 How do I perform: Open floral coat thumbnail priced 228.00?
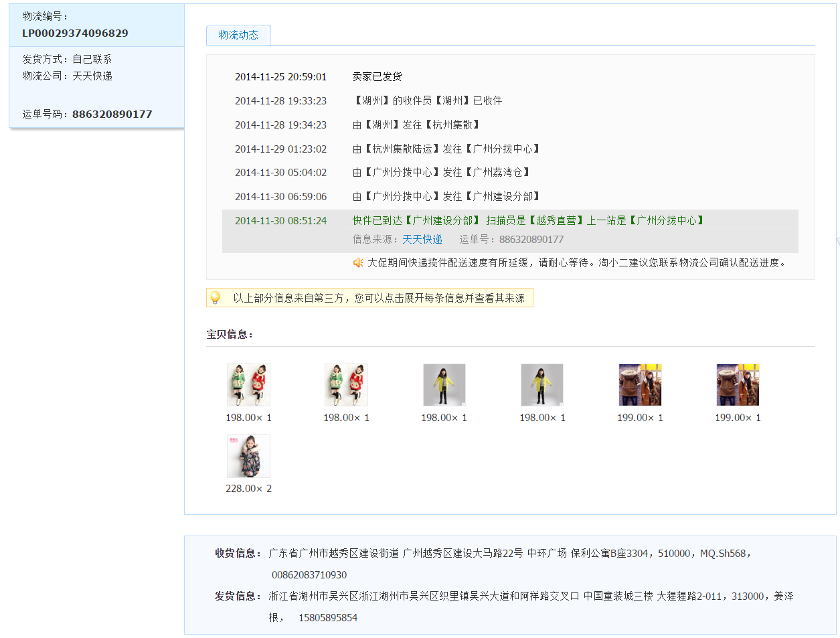point(248,456)
